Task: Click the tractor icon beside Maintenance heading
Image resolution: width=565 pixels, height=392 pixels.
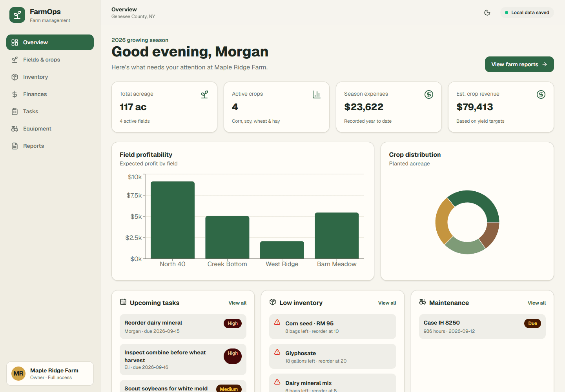Action: point(423,302)
